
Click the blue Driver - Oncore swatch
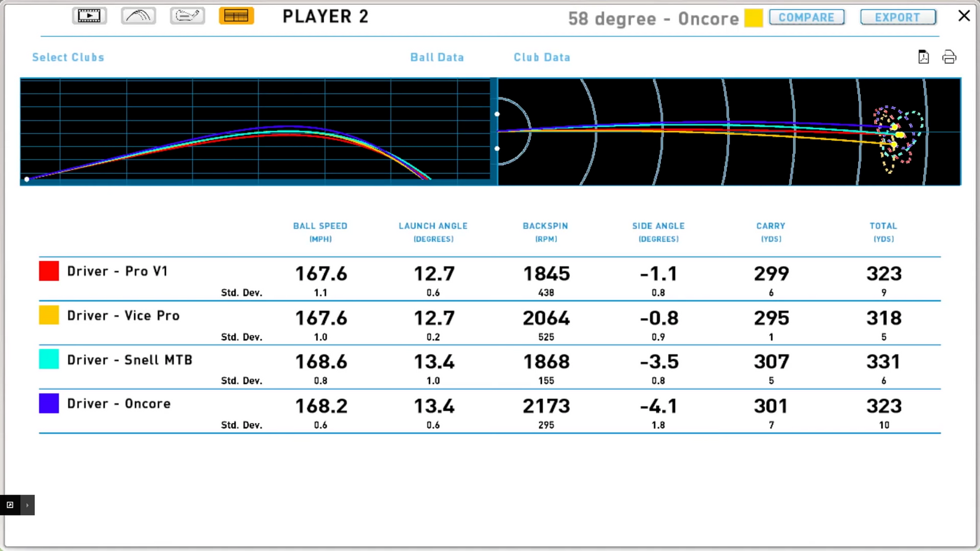49,403
